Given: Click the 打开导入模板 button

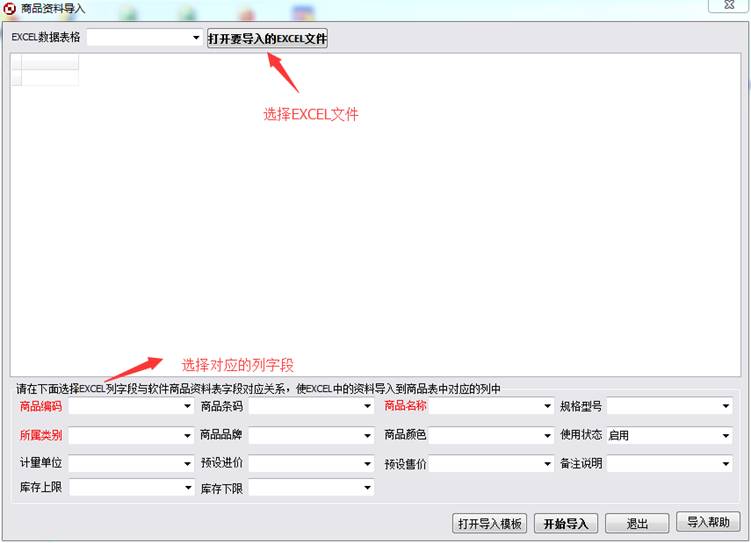Looking at the screenshot, I should pos(489,523).
